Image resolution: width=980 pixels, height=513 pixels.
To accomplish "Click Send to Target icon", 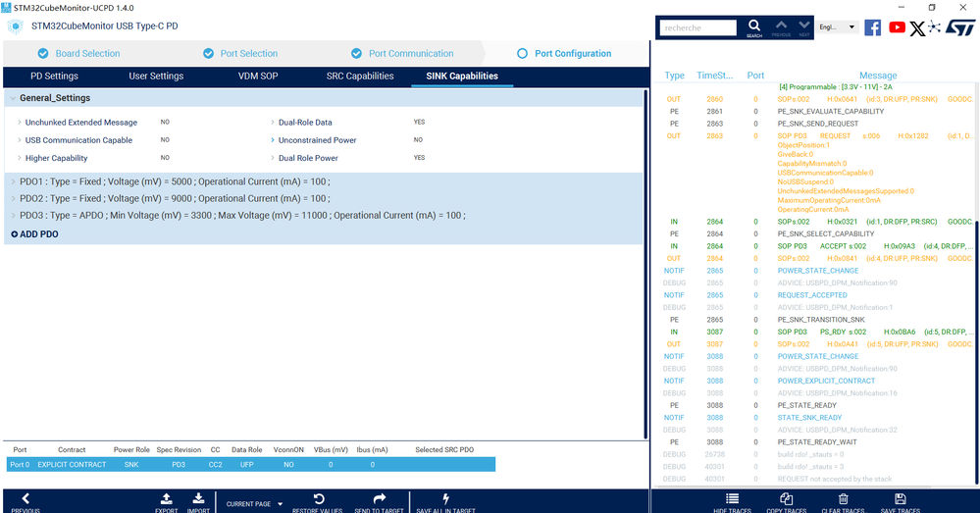I will (380, 498).
